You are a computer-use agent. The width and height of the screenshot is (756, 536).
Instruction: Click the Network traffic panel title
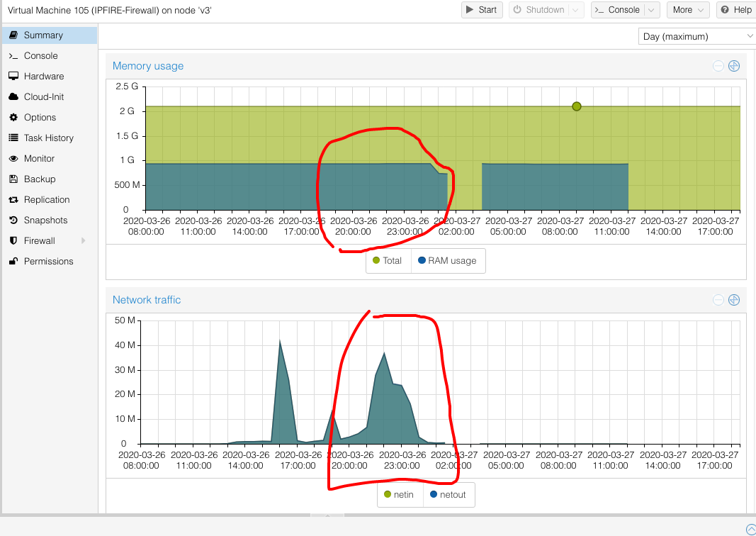147,300
